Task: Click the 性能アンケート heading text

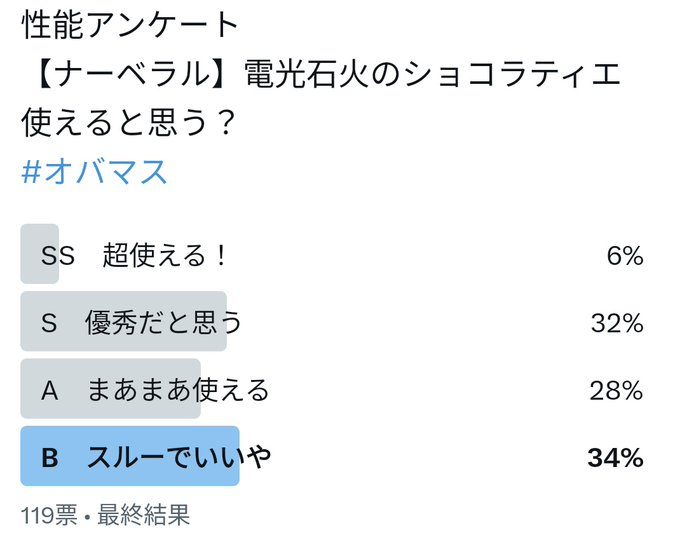Action: coord(130,24)
